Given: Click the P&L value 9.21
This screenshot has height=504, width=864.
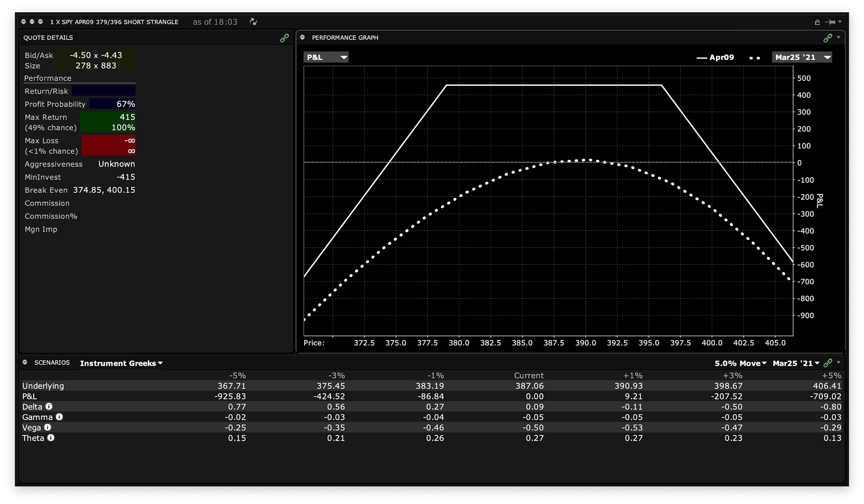Looking at the screenshot, I should (633, 396).
